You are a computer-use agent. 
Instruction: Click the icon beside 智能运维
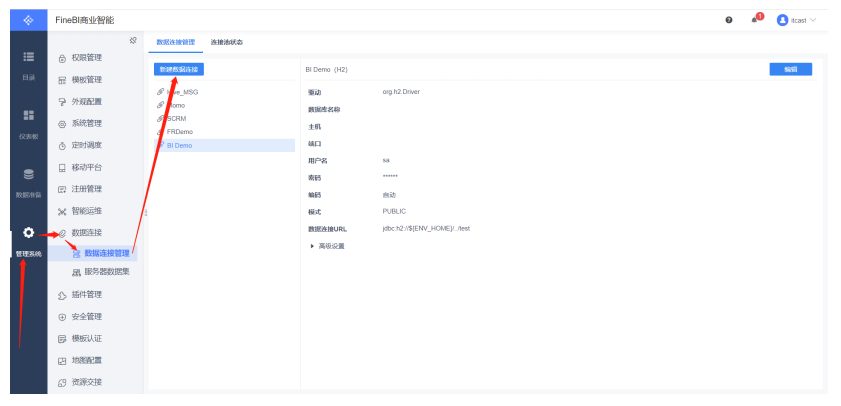(62, 212)
